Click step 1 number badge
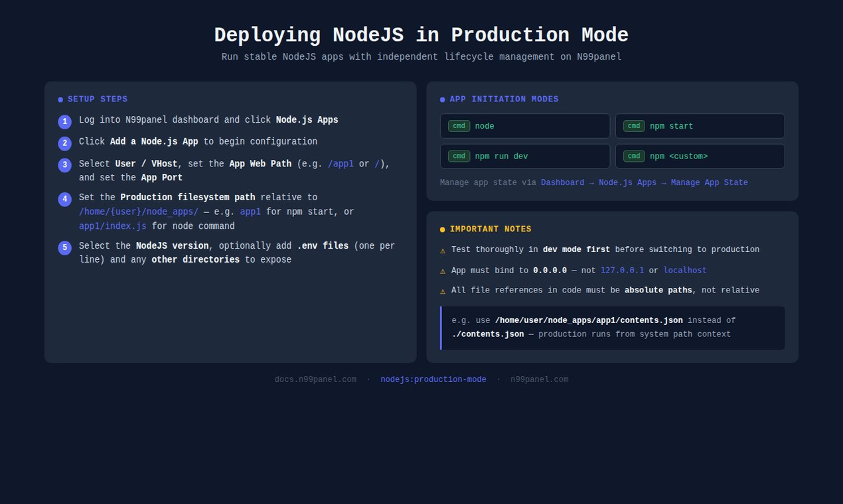The height and width of the screenshot is (504, 843). (x=64, y=122)
